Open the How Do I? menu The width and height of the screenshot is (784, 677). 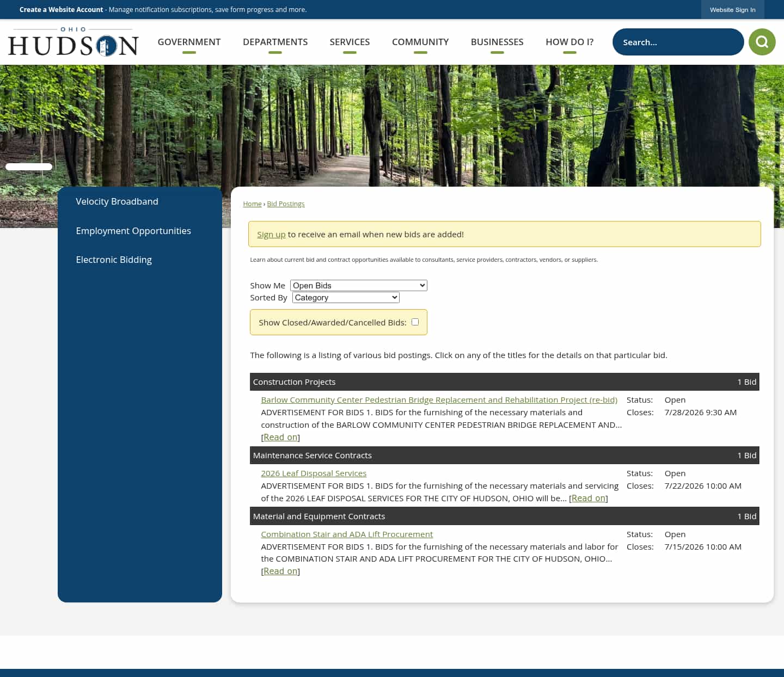[569, 42]
